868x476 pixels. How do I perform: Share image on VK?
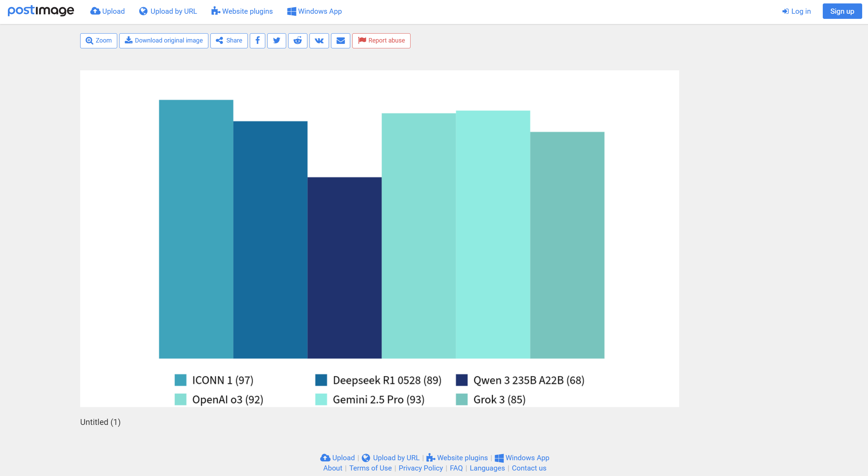319,40
